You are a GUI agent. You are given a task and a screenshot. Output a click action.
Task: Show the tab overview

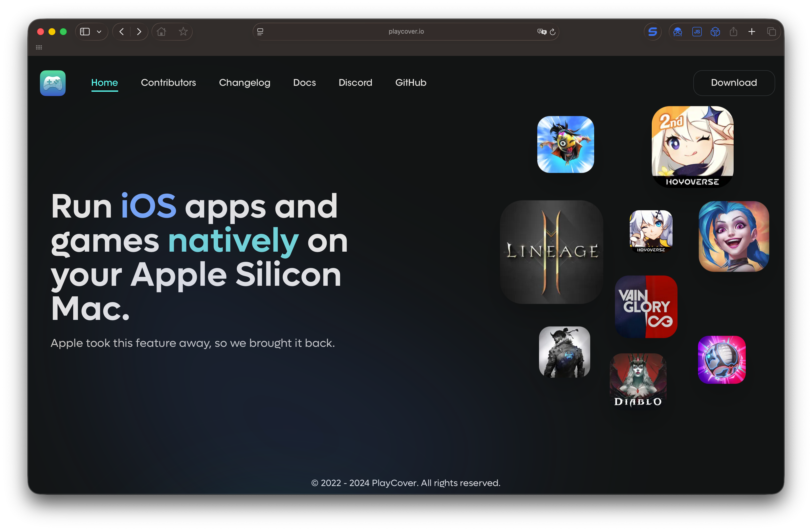(771, 32)
